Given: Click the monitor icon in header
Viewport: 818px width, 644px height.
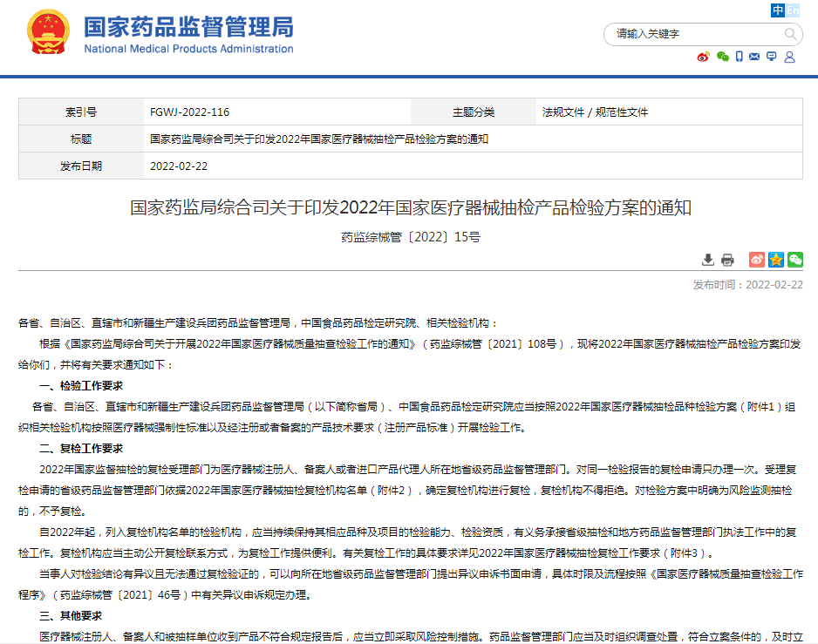Looking at the screenshot, I should point(772,57).
